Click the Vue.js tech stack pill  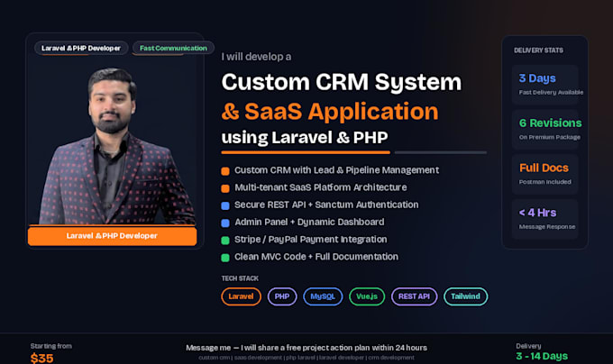(367, 296)
